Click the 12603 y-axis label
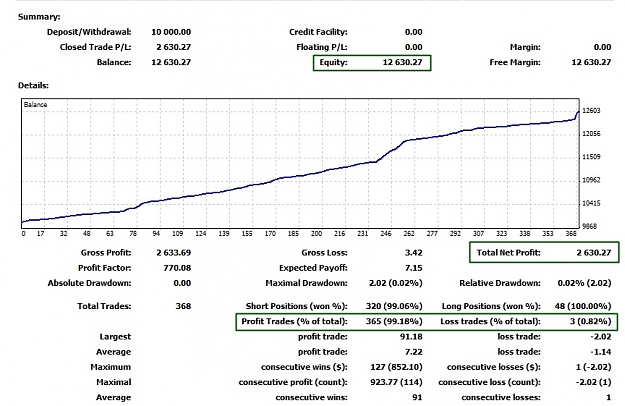625x406 pixels. coord(591,111)
